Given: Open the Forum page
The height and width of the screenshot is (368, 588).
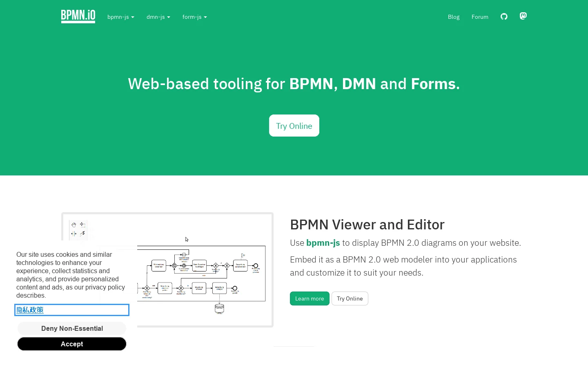Looking at the screenshot, I should click(480, 17).
